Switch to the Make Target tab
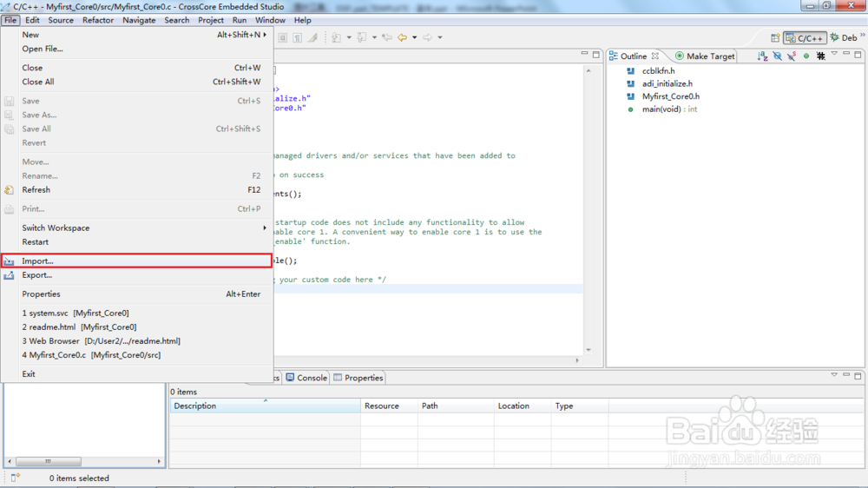Image resolution: width=868 pixels, height=488 pixels. [x=705, y=56]
